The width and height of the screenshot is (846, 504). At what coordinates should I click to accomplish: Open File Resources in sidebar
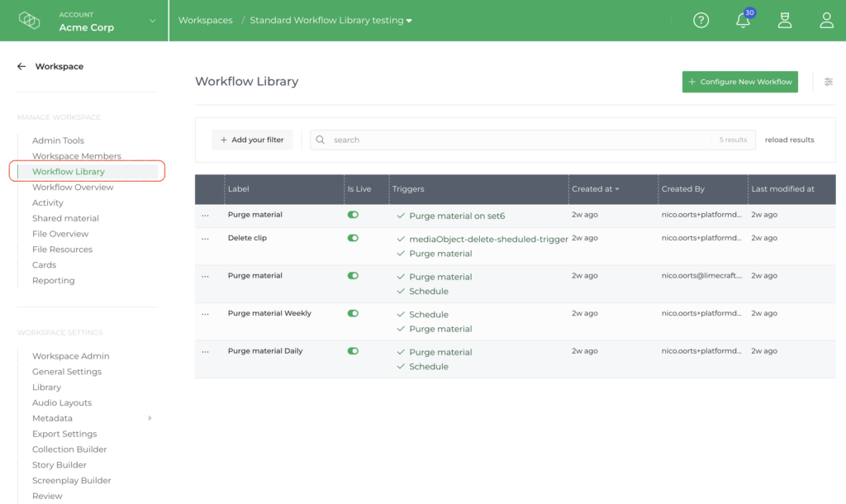tap(62, 250)
